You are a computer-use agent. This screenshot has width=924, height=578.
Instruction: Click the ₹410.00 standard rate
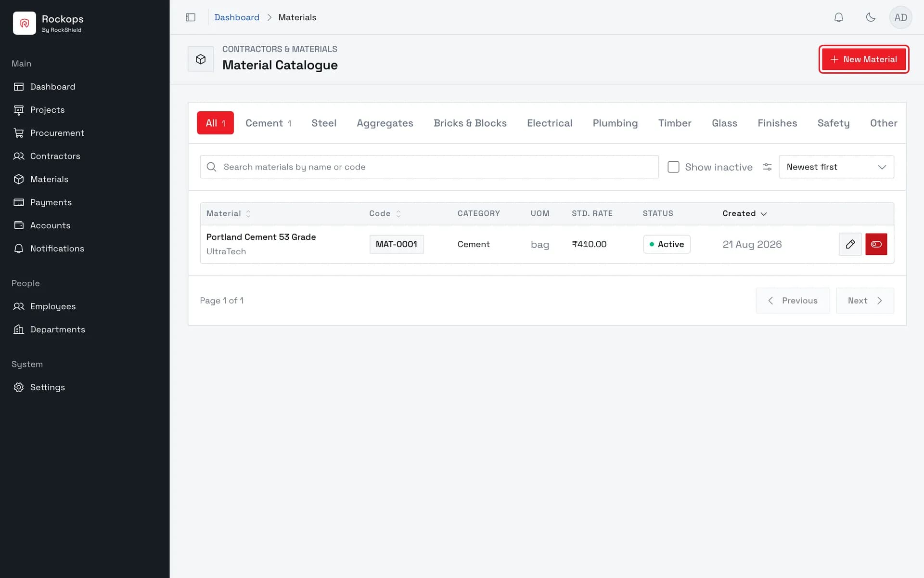589,244
